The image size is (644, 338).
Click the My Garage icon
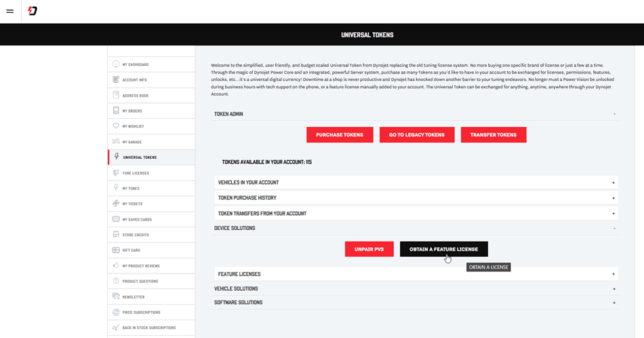(x=116, y=141)
